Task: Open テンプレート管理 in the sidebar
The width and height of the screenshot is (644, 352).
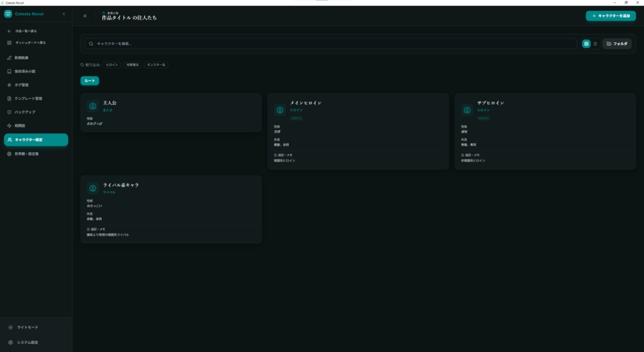Action: (x=36, y=99)
